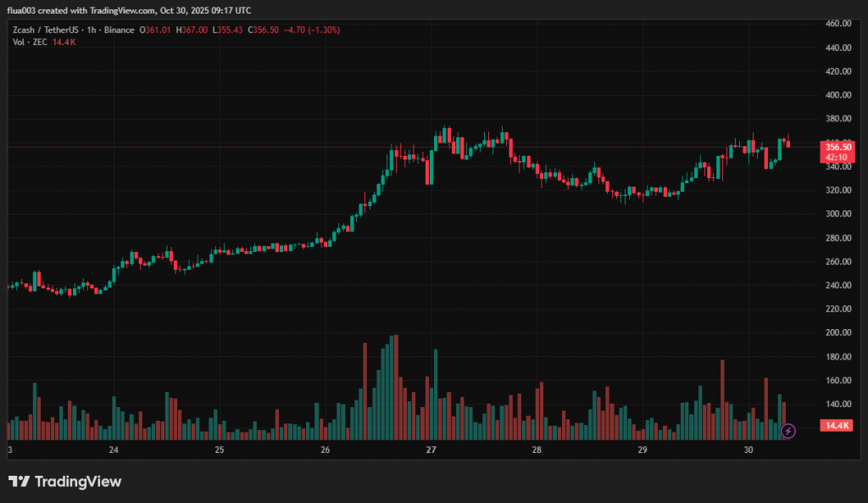The height and width of the screenshot is (503, 868).
Task: Click date 26 on the time axis
Action: coord(325,450)
